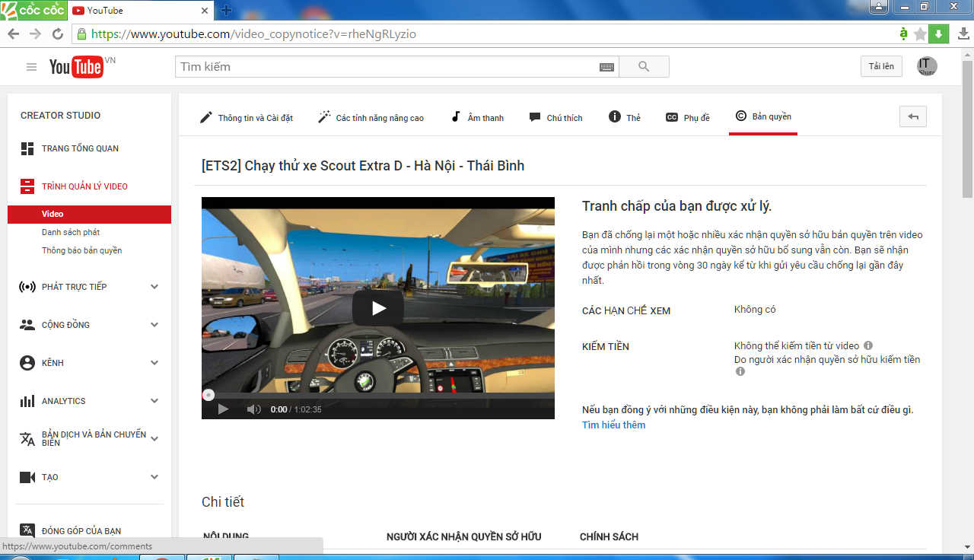Open Danh sách phát in sidebar

point(71,232)
